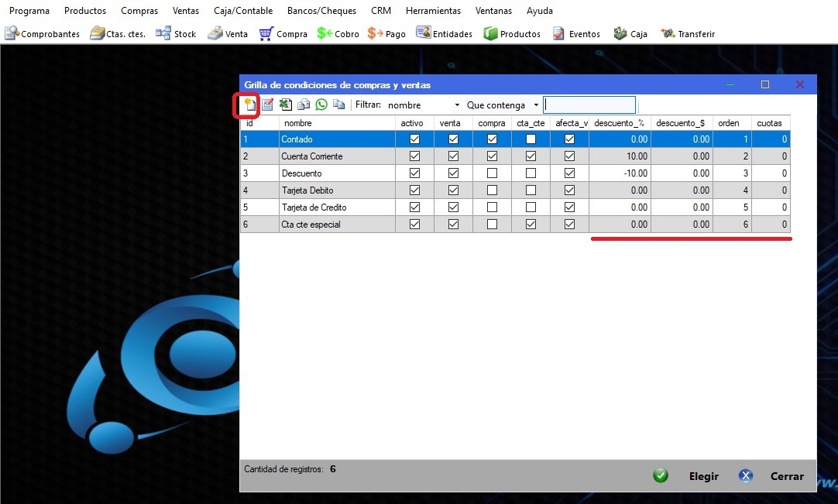Image resolution: width=838 pixels, height=504 pixels.
Task: Click the edit record icon
Action: 267,105
